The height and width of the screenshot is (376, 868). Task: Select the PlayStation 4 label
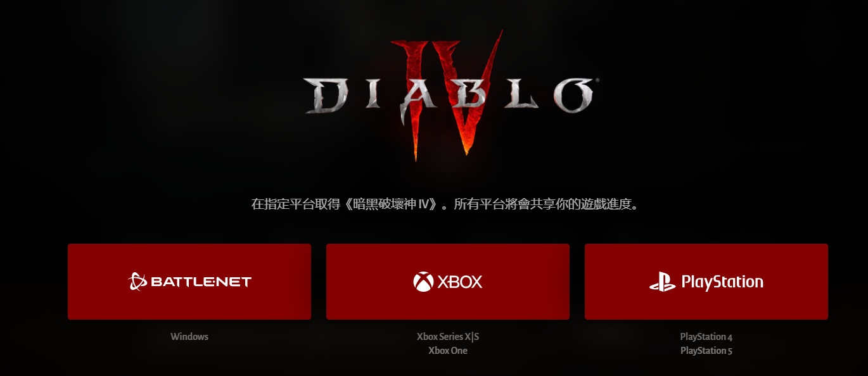[706, 337]
